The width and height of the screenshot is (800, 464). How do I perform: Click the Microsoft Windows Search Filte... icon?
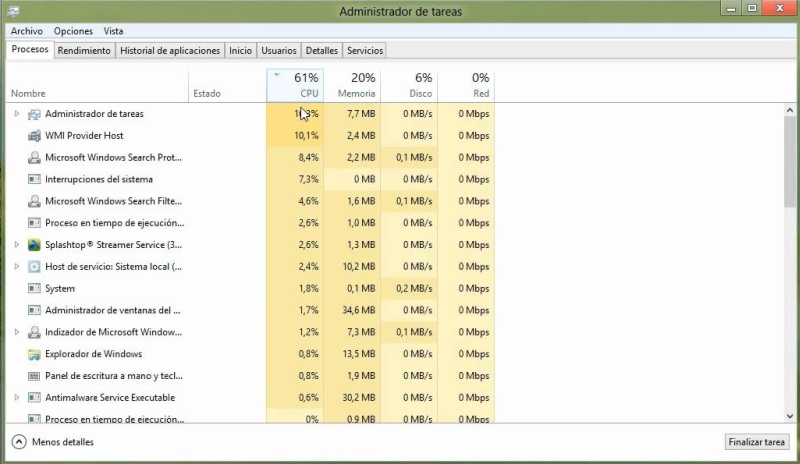[34, 202]
